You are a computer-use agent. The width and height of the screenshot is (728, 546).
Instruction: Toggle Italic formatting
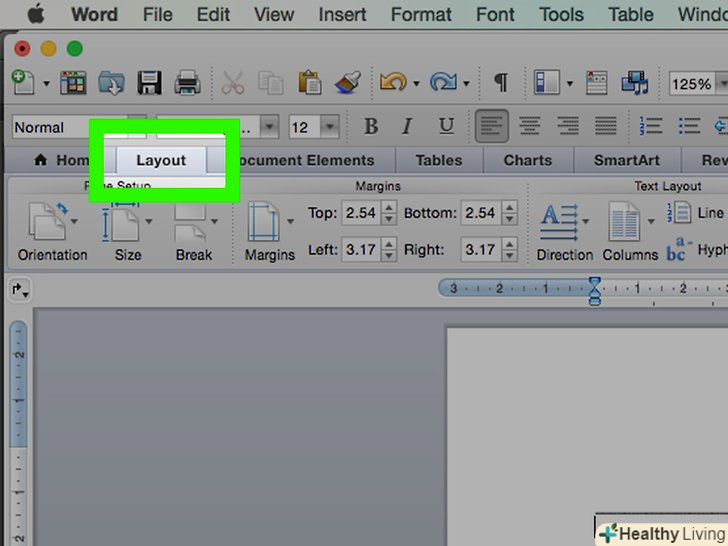(407, 126)
